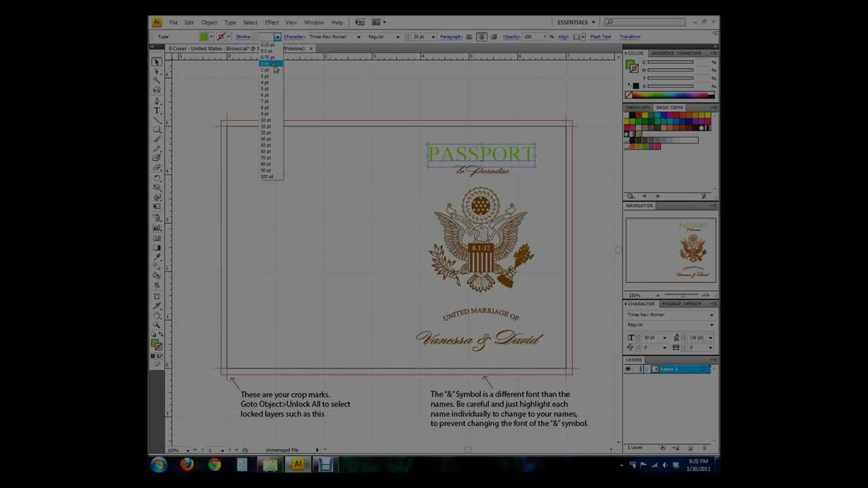Select the Paintbrush tool
This screenshot has width=868, height=488.
coord(157,139)
